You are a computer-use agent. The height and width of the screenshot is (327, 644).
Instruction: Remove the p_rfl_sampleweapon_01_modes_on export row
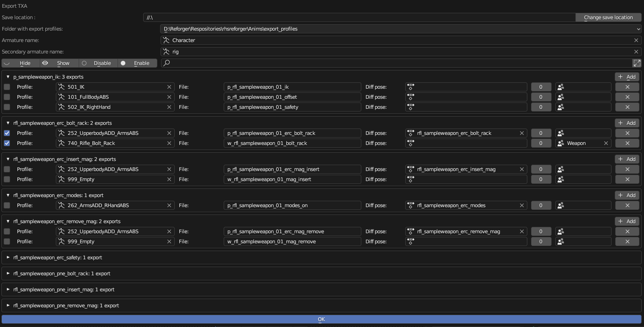click(x=627, y=205)
